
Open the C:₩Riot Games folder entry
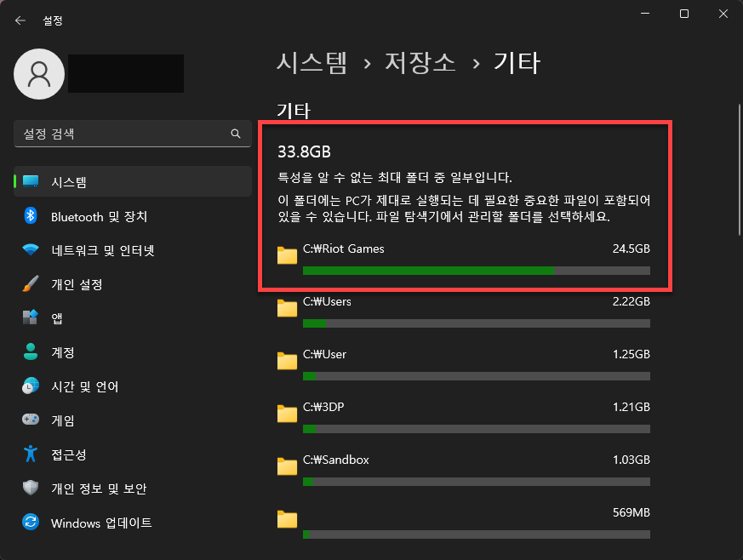464,260
